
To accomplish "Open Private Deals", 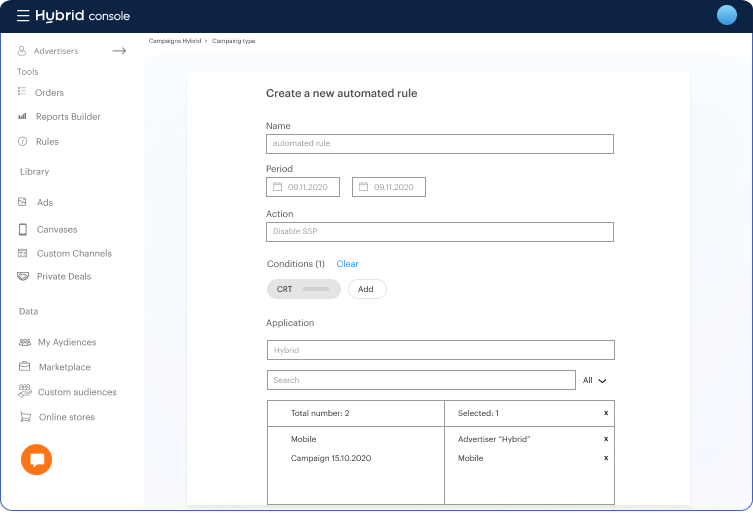I will click(x=64, y=277).
